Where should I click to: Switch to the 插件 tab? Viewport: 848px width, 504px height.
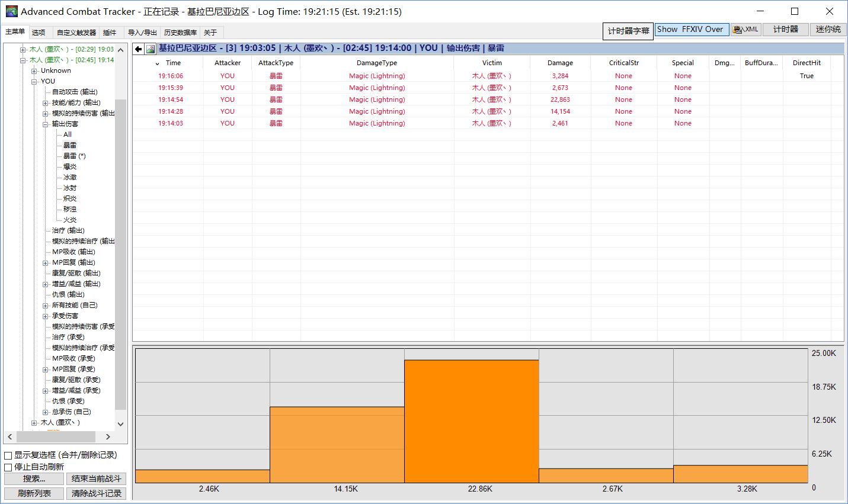pos(110,33)
